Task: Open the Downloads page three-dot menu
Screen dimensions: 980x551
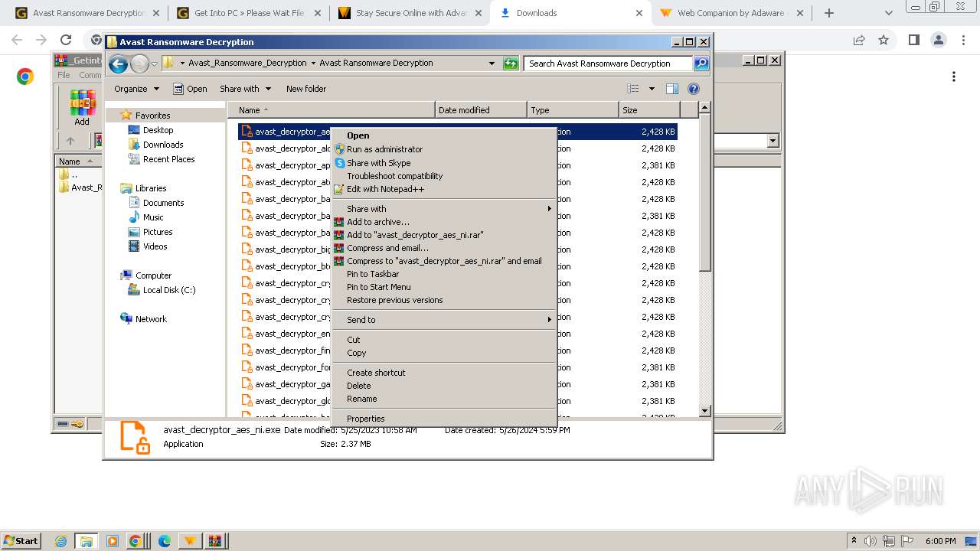Action: click(x=954, y=77)
